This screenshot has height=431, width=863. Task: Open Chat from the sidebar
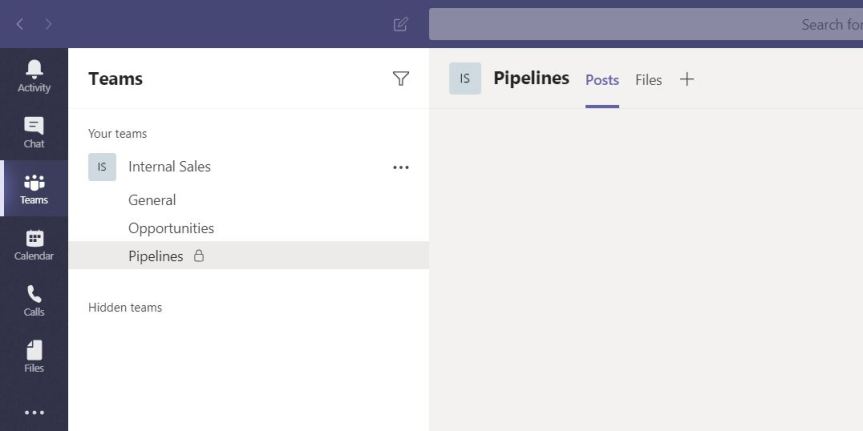pyautogui.click(x=34, y=131)
